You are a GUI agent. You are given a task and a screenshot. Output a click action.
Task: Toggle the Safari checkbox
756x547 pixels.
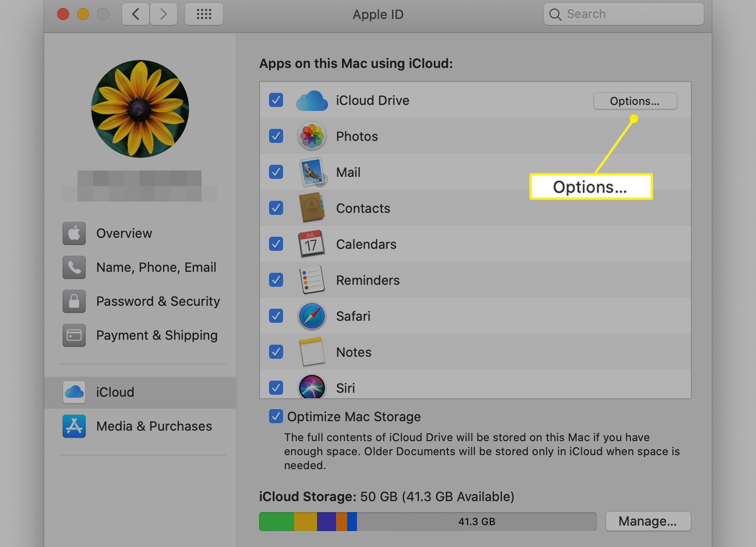coord(276,316)
